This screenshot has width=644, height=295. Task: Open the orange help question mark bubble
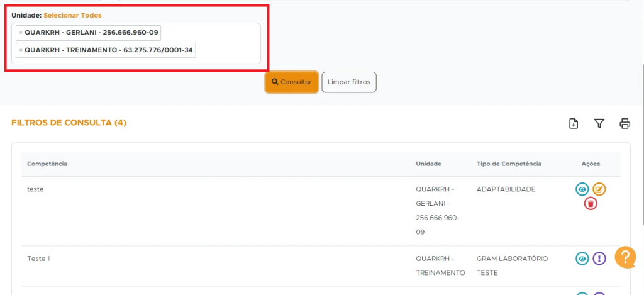tap(625, 257)
